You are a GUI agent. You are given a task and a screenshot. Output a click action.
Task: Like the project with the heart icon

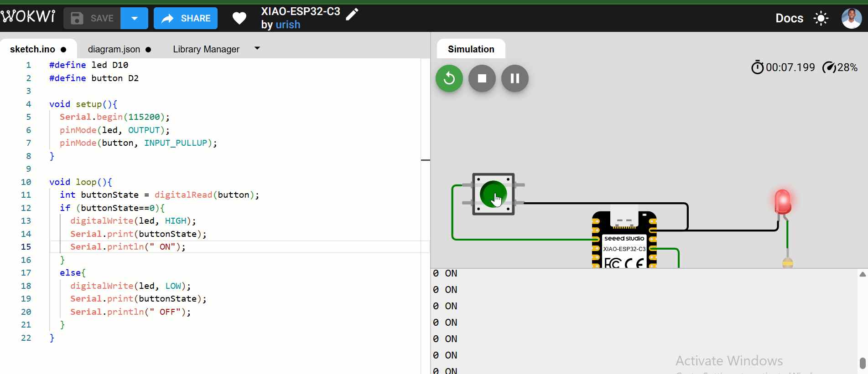click(x=239, y=18)
